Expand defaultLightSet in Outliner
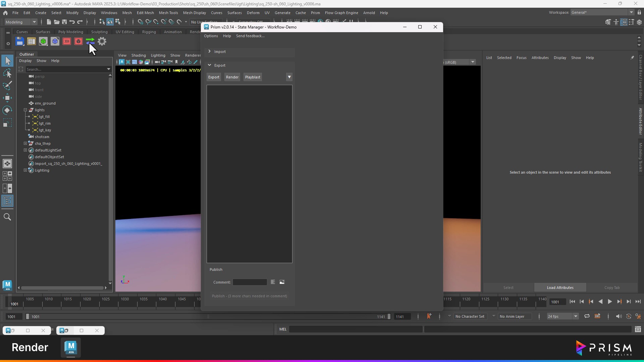644x362 pixels. click(x=25, y=150)
